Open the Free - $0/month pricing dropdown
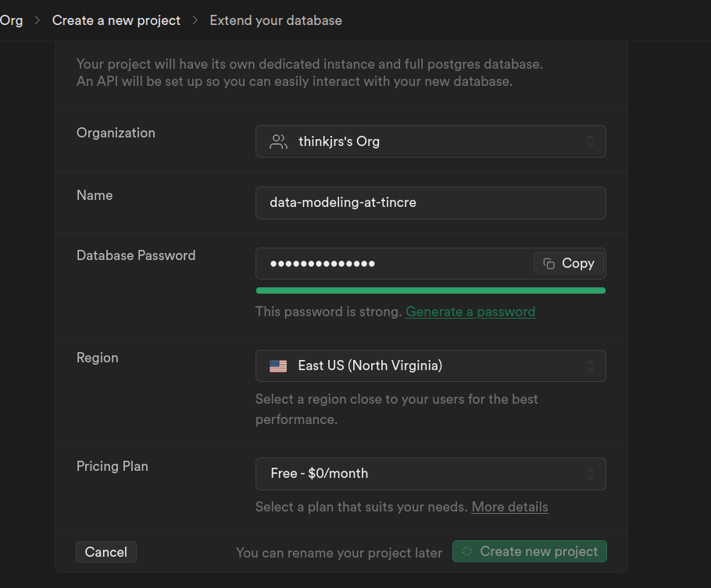The height and width of the screenshot is (588, 711). tap(430, 474)
